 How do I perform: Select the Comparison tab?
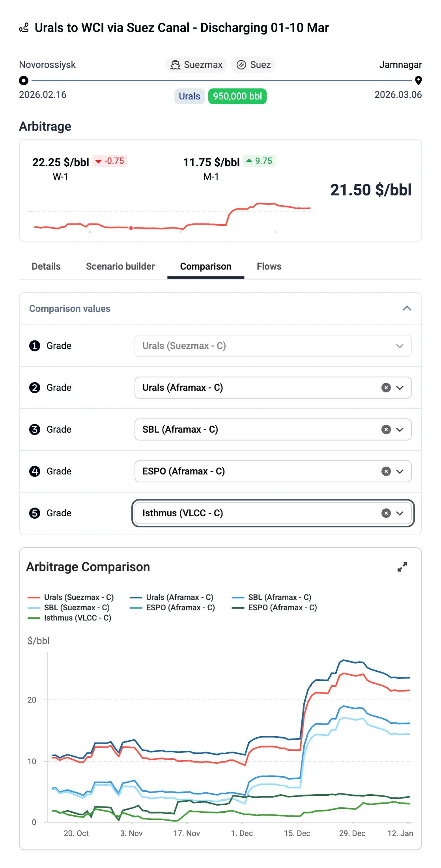206,266
